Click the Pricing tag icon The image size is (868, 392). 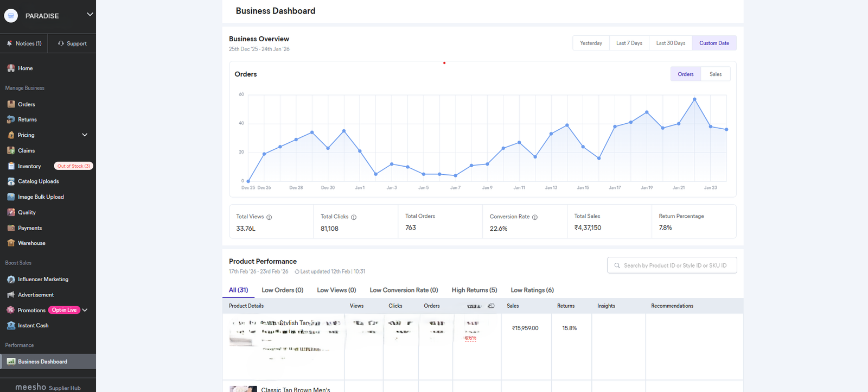click(x=11, y=135)
